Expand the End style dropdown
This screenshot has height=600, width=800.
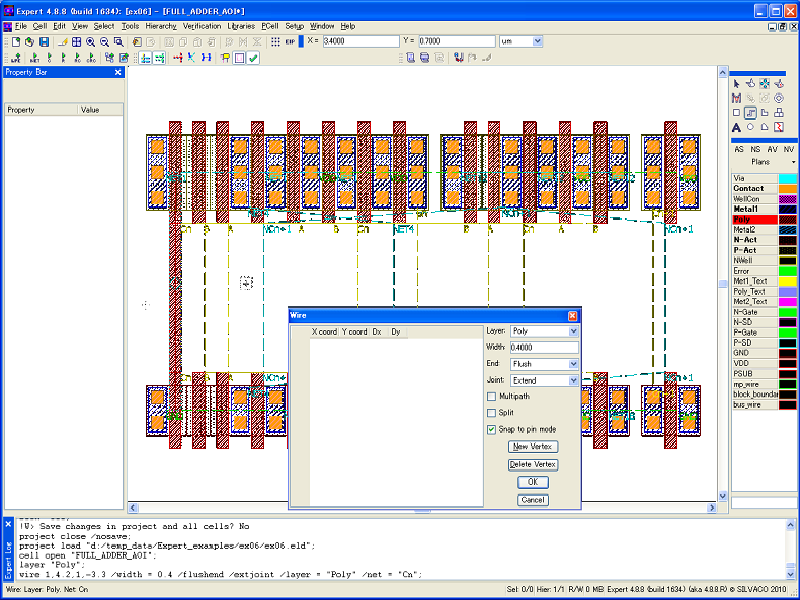(573, 364)
